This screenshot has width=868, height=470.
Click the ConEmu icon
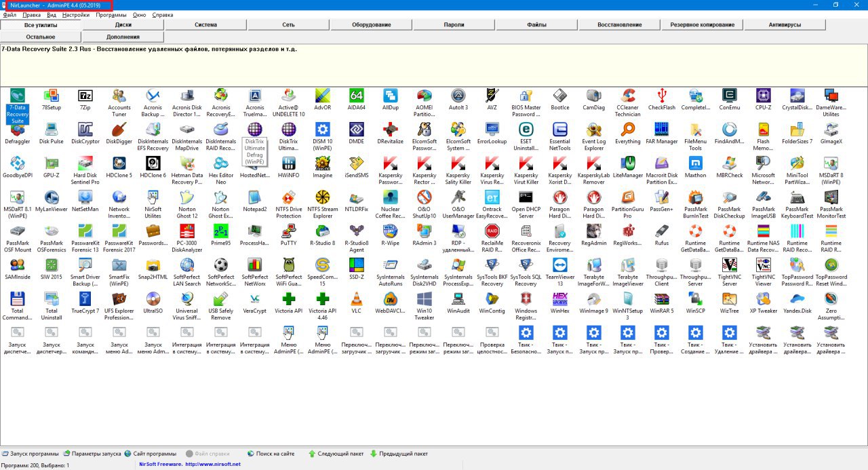coord(730,96)
